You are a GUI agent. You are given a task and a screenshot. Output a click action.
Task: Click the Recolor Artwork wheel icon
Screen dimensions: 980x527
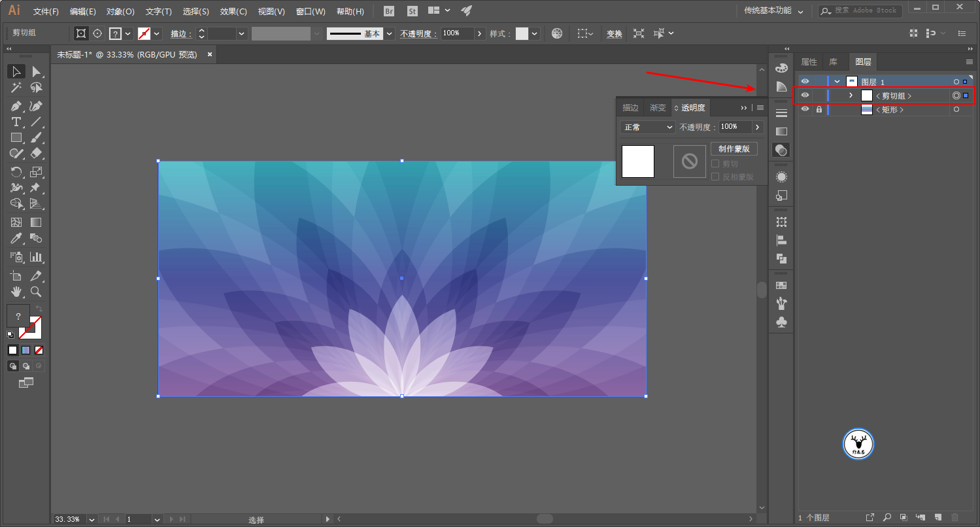coord(557,33)
